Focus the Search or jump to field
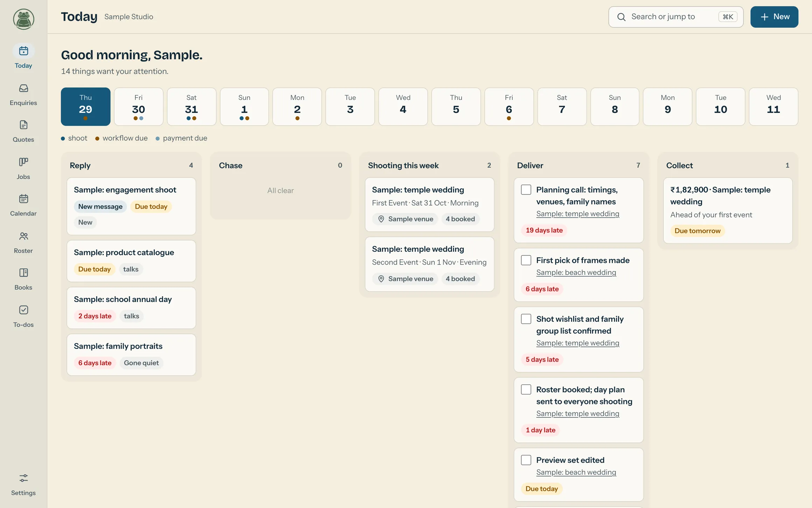812x508 pixels. [676, 17]
